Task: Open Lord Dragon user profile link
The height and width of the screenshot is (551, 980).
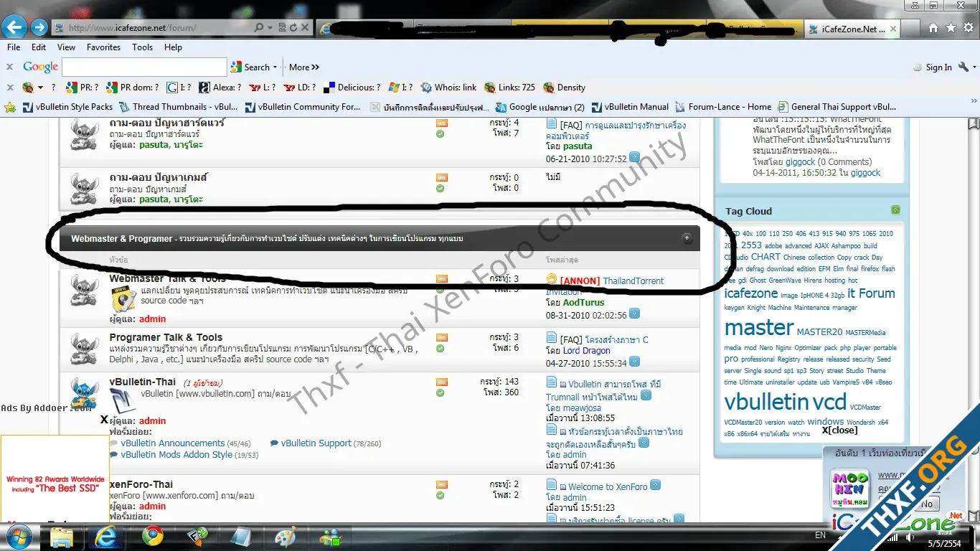Action: click(586, 351)
